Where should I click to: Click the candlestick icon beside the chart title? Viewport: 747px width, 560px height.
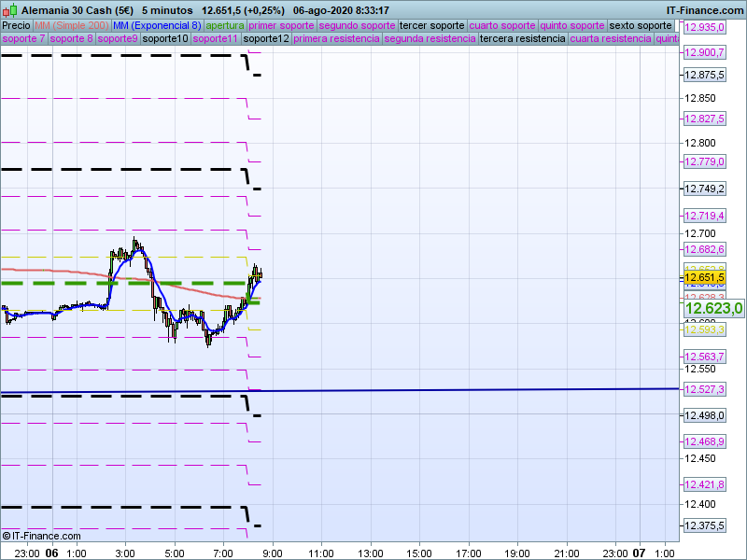click(10, 9)
